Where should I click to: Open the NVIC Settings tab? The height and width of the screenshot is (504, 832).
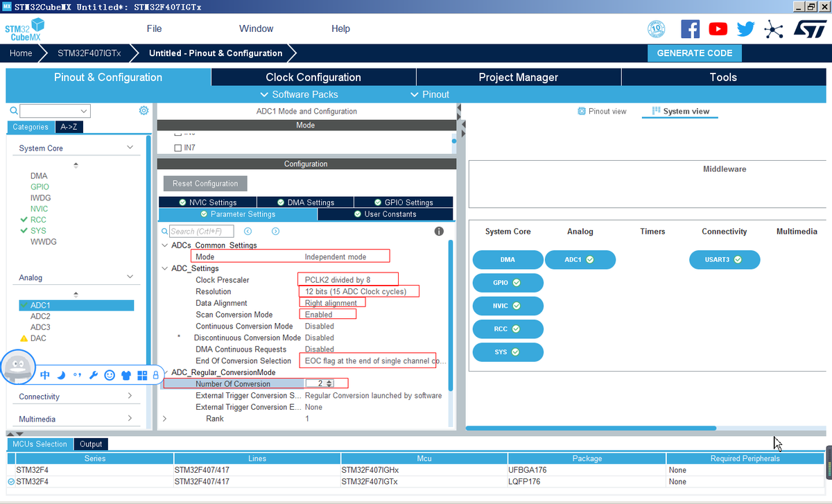click(x=207, y=202)
